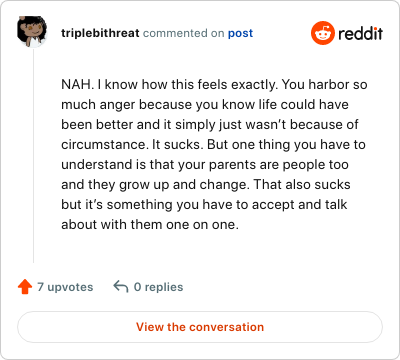The image size is (400, 360).
Task: Open triplebithreat's avatar image
Action: pyautogui.click(x=32, y=32)
